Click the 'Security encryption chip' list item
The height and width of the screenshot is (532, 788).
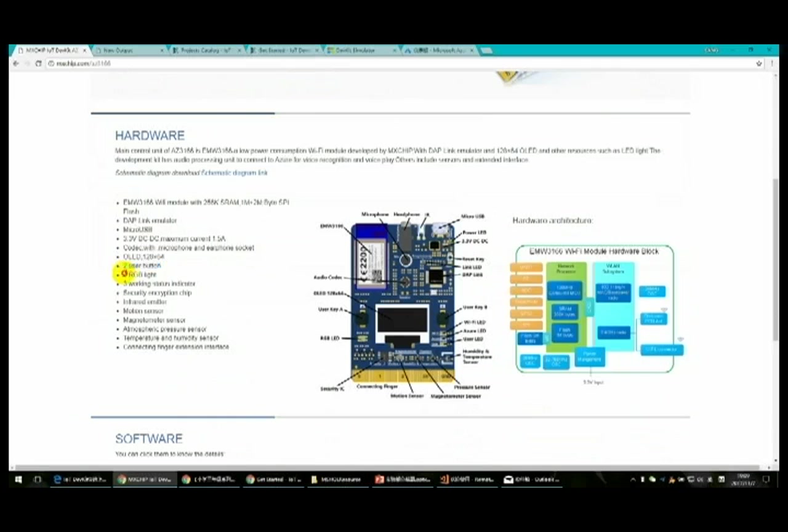(157, 293)
